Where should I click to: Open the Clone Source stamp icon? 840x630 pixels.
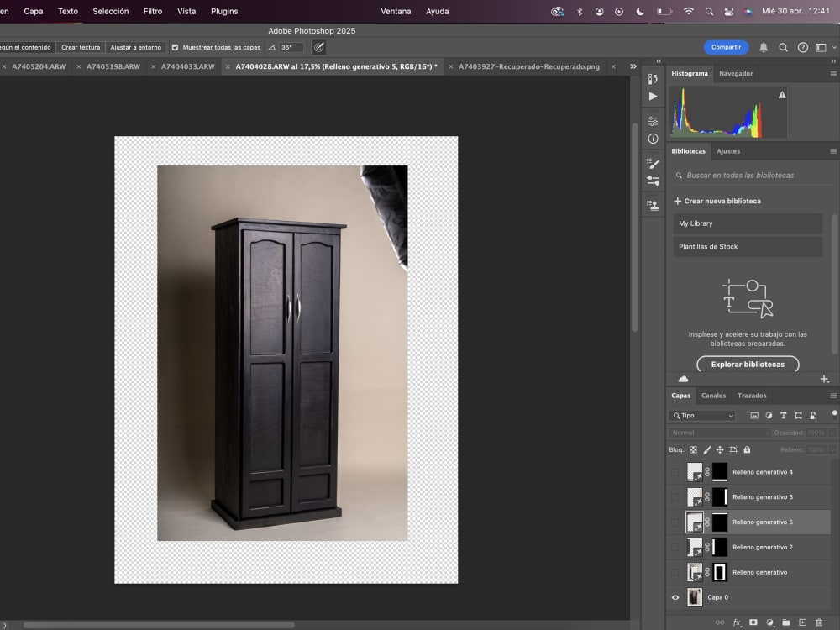click(x=653, y=205)
